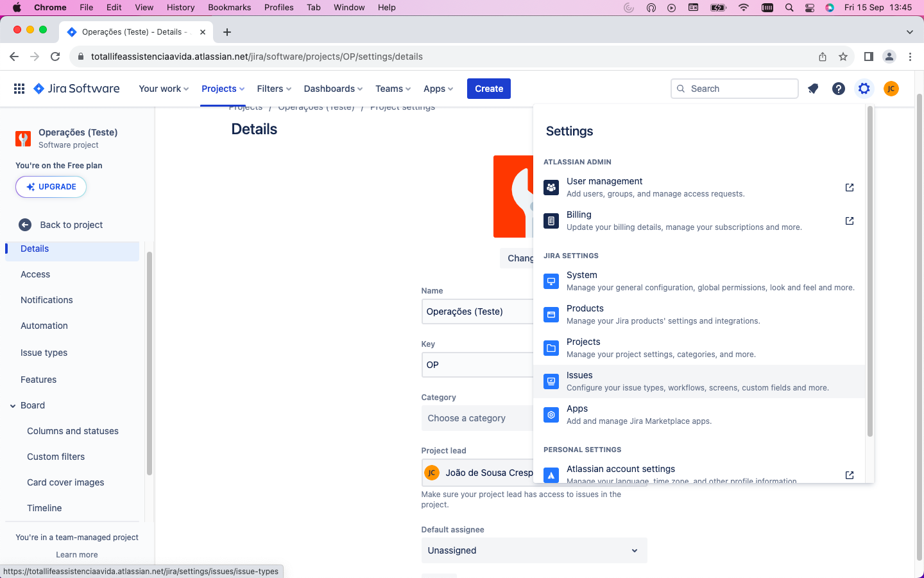Open the notifications bell icon

coord(813,89)
